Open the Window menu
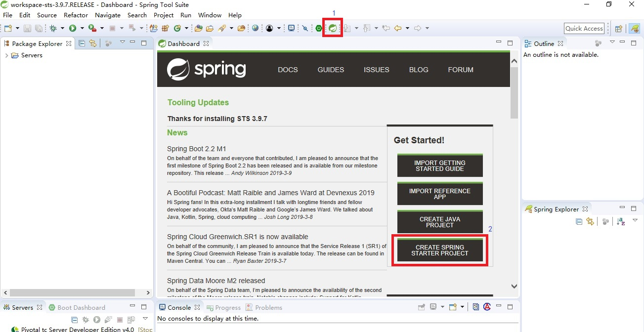 tap(210, 15)
